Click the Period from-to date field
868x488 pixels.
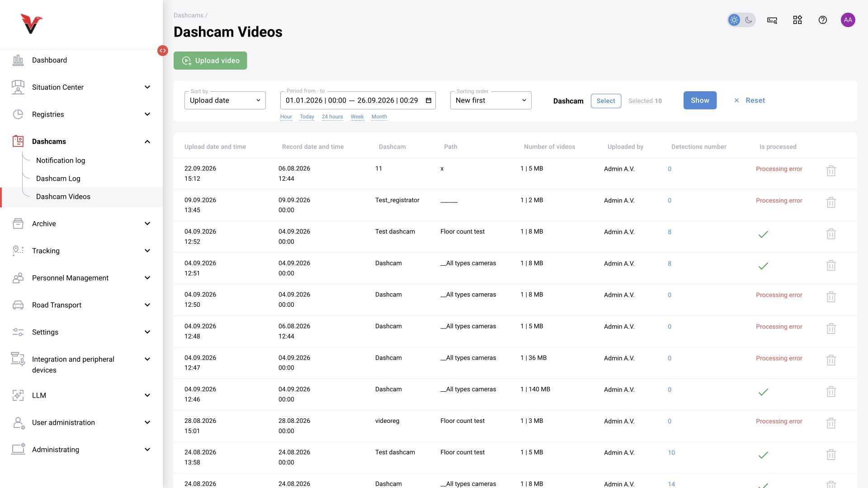tap(358, 100)
